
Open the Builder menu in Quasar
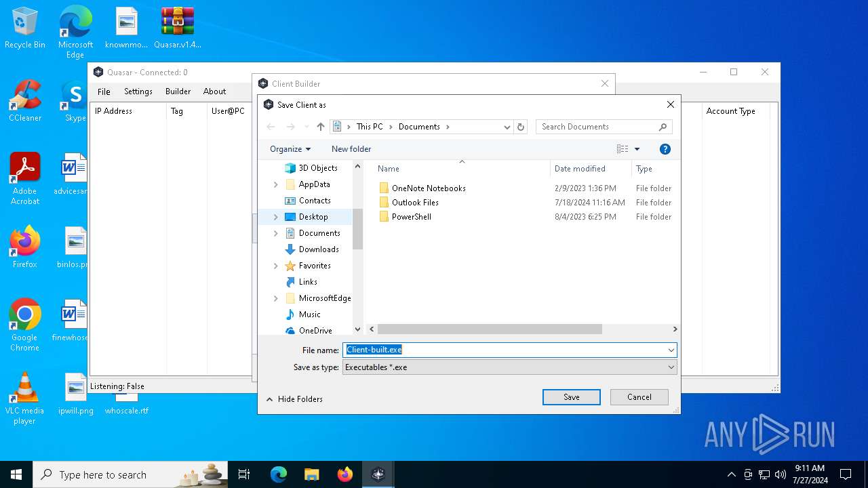pyautogui.click(x=178, y=91)
